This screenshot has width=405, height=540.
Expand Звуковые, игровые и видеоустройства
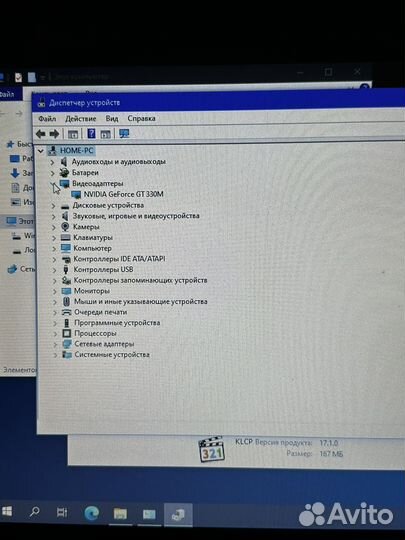tap(54, 217)
